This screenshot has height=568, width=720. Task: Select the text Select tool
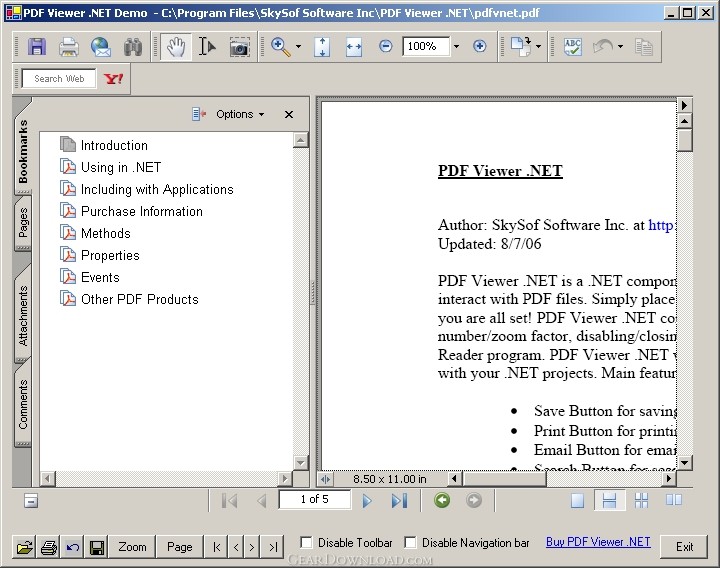207,46
